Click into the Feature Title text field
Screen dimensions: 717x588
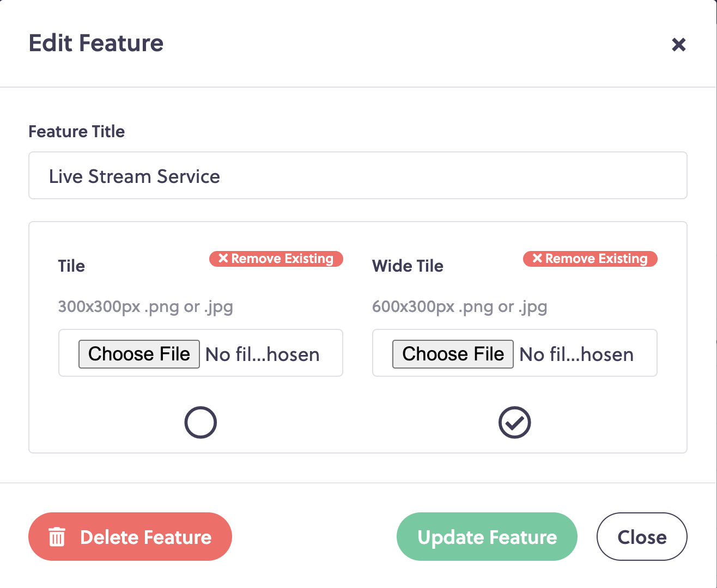click(358, 175)
